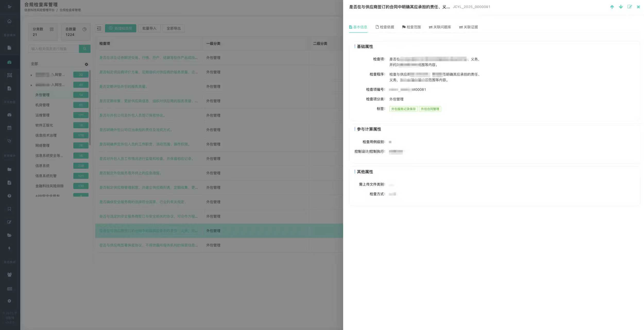Click the count badge 238 beside 信息系统

[x=81, y=166]
